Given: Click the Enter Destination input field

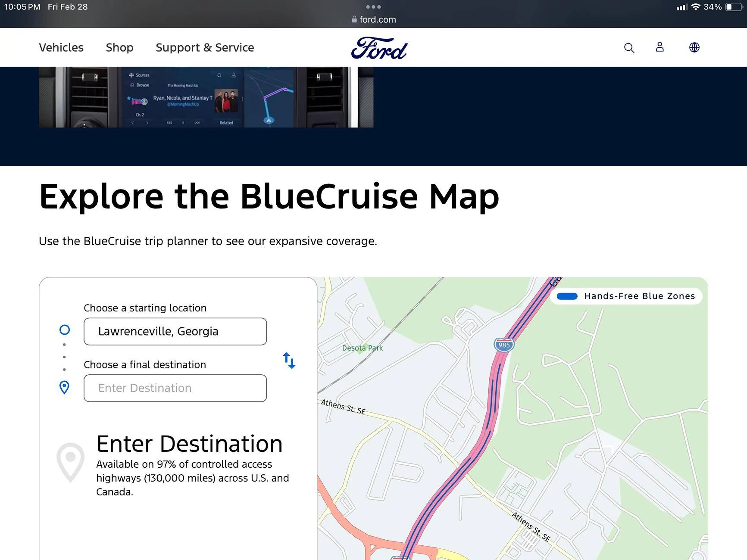Looking at the screenshot, I should 175,388.
